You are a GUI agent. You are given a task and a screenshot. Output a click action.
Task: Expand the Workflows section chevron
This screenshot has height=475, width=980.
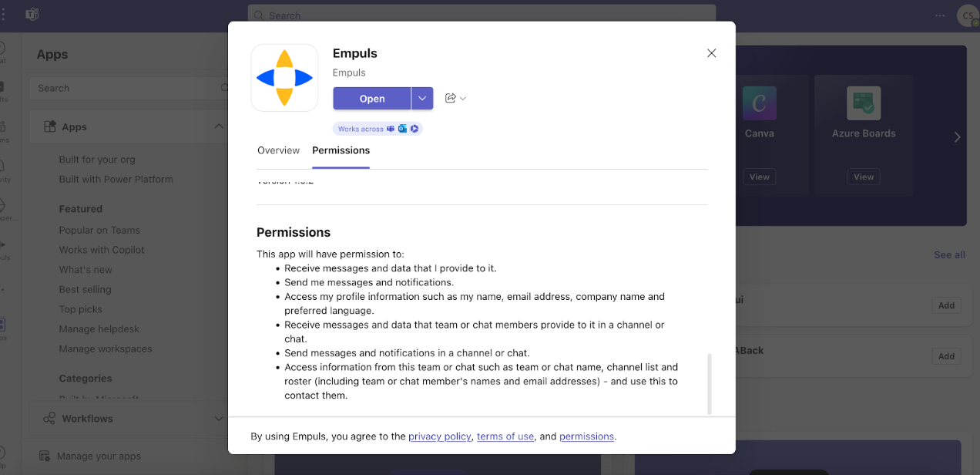(x=219, y=419)
